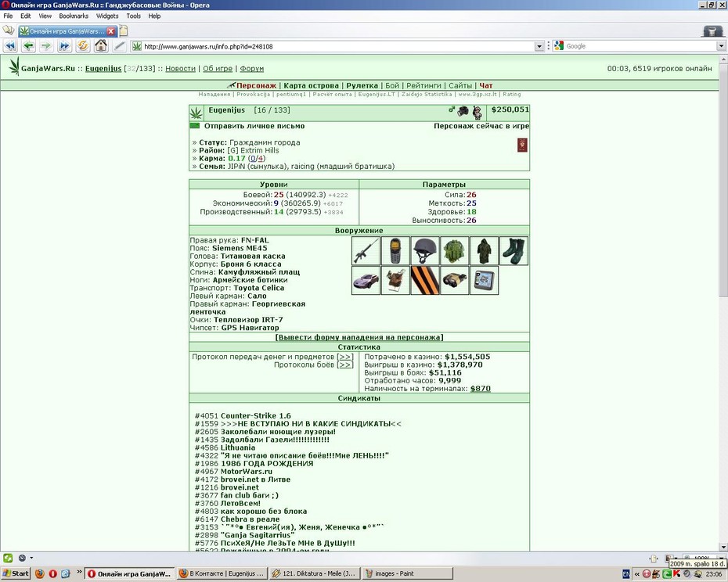The height and width of the screenshot is (582, 728).
Task: Open the Форум link
Action: [x=251, y=69]
